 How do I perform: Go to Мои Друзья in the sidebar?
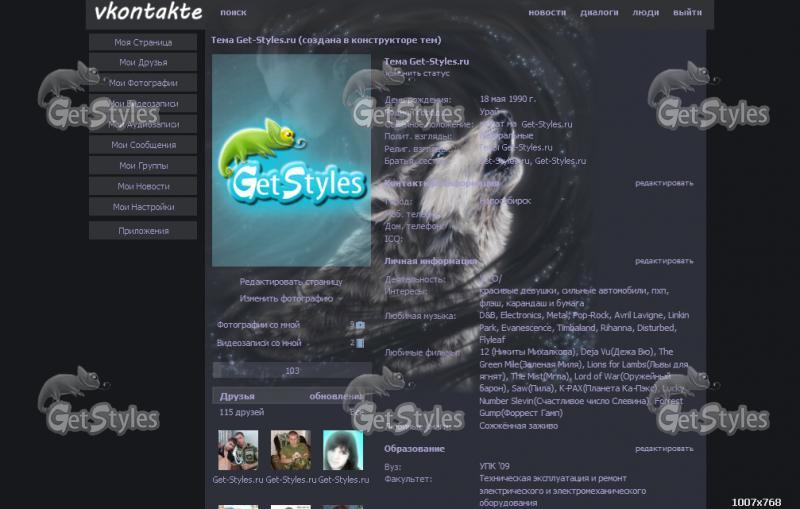[143, 63]
